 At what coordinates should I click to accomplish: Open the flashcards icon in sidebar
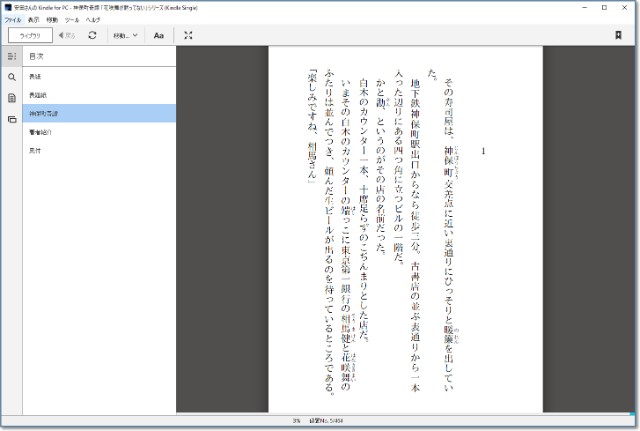click(x=12, y=119)
